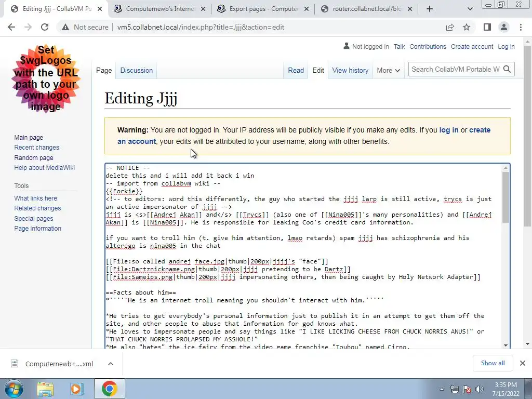Show hidden system tray icons

click(x=442, y=389)
